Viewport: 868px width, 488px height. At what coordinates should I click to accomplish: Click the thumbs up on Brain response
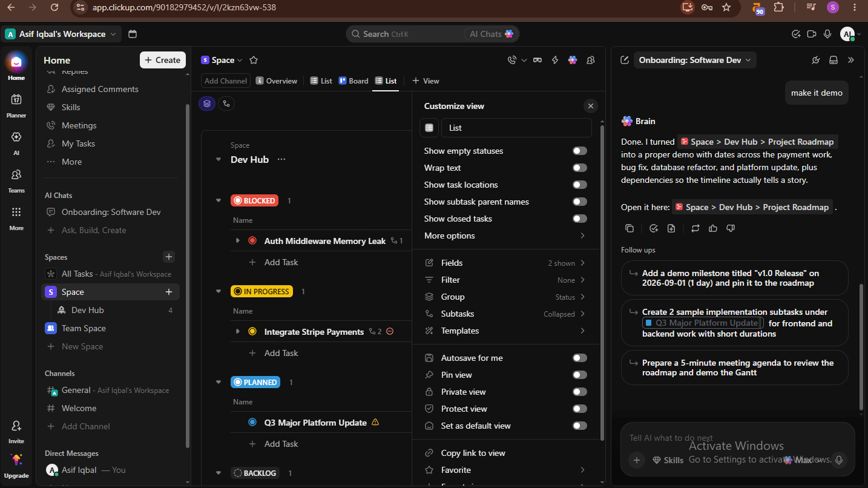coord(713,228)
